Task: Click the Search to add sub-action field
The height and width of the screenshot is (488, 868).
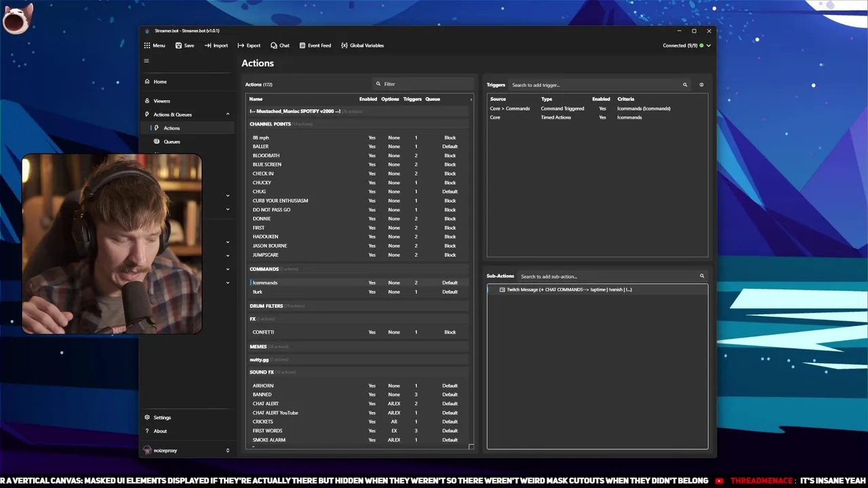Action: pos(612,276)
